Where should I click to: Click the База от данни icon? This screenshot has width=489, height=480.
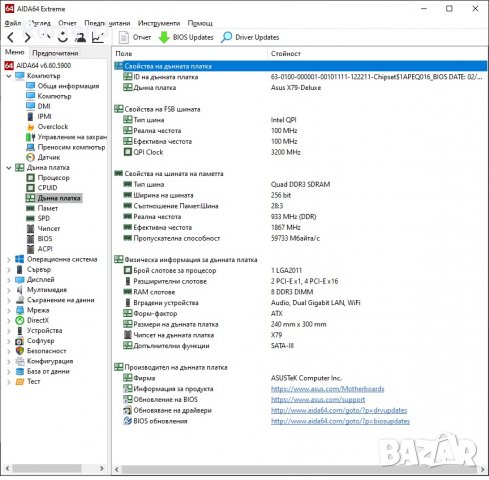(x=20, y=371)
